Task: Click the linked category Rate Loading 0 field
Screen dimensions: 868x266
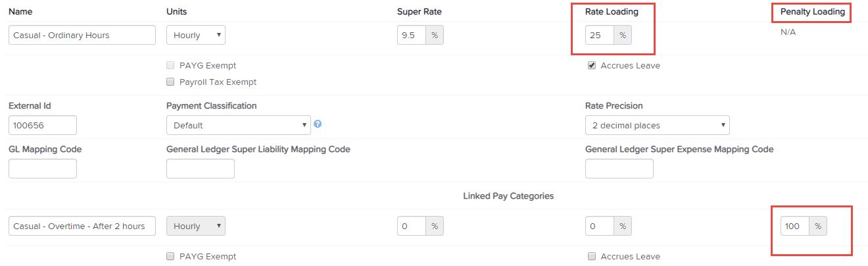Action: point(600,226)
